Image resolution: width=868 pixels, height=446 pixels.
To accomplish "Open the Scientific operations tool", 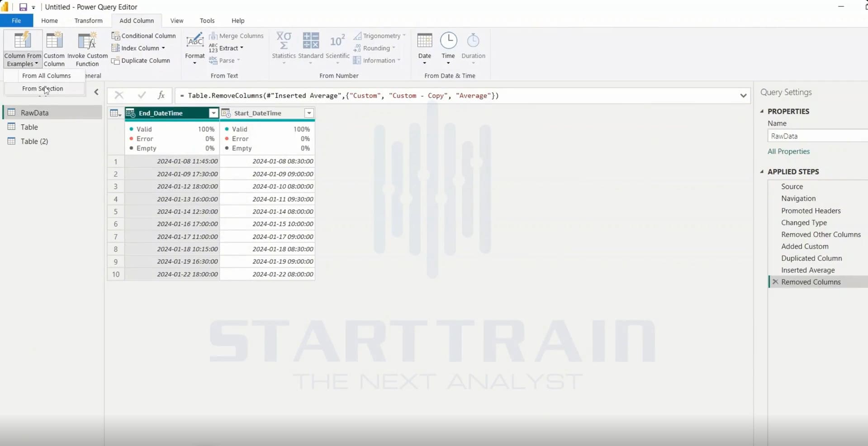I will coord(337,48).
